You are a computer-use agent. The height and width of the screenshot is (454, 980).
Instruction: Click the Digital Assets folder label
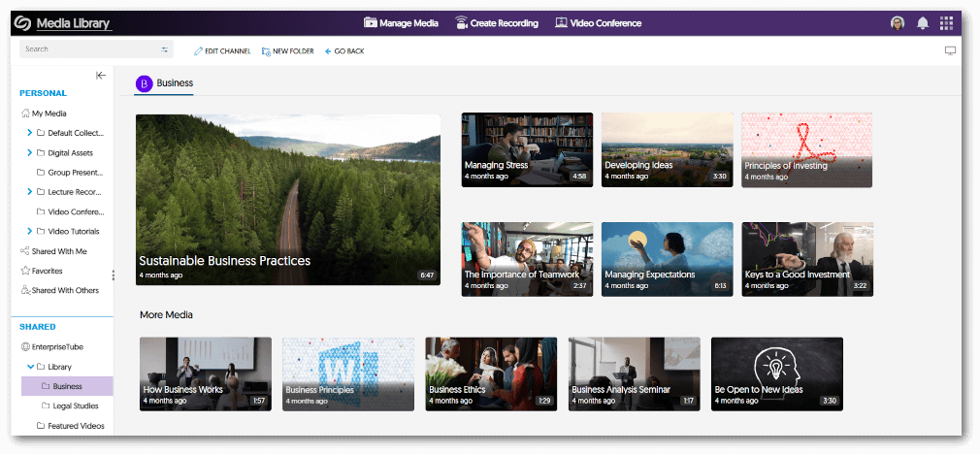point(70,153)
